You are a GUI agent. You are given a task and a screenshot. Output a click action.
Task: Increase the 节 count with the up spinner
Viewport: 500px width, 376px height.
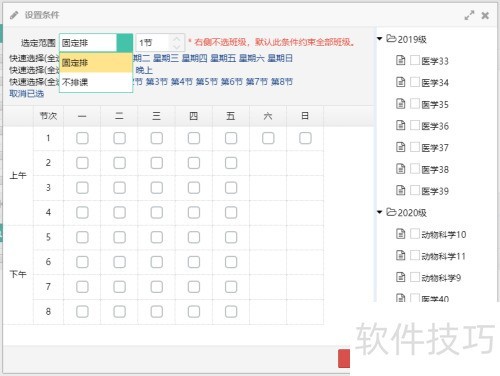[x=177, y=39]
